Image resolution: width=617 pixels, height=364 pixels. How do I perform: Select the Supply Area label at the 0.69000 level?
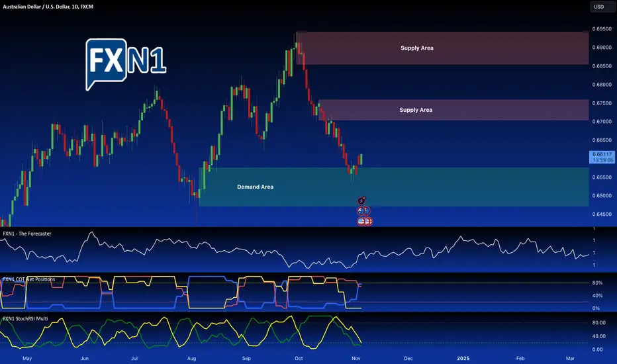417,48
